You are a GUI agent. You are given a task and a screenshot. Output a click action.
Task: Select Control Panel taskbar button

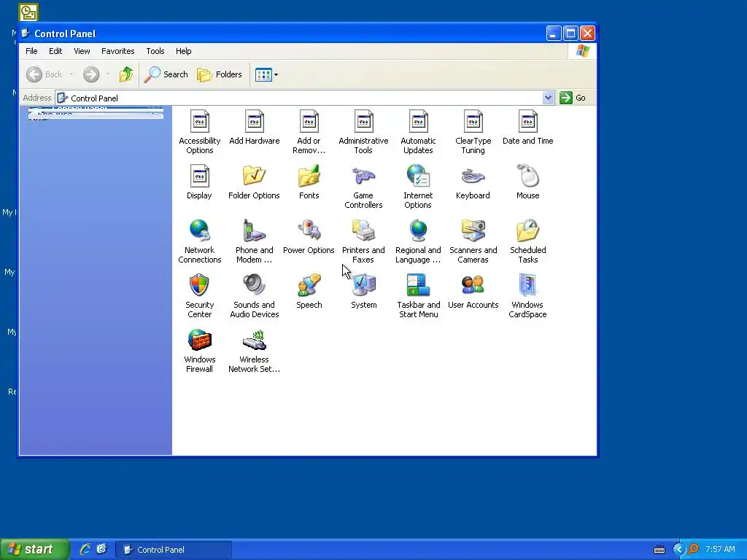click(174, 550)
